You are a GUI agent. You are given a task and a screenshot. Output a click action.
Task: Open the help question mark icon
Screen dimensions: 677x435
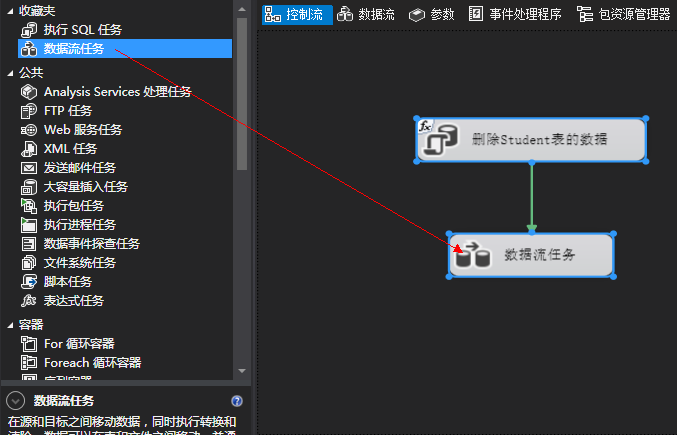pos(237,401)
